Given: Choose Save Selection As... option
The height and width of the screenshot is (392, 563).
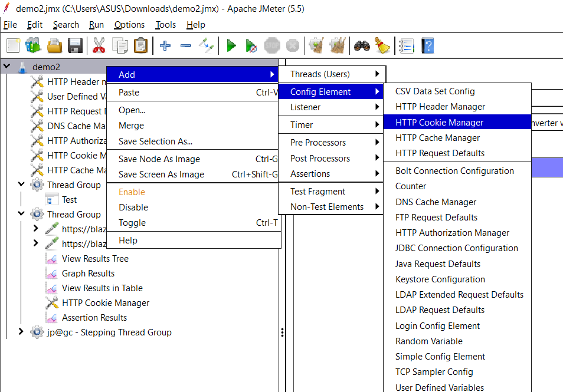Looking at the screenshot, I should [x=194, y=141].
